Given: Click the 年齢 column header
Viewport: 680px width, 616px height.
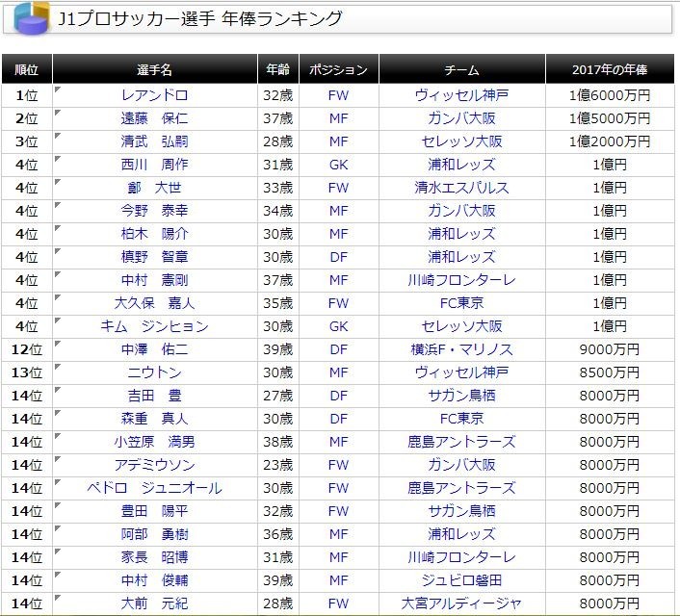Looking at the screenshot, I should coord(278,69).
